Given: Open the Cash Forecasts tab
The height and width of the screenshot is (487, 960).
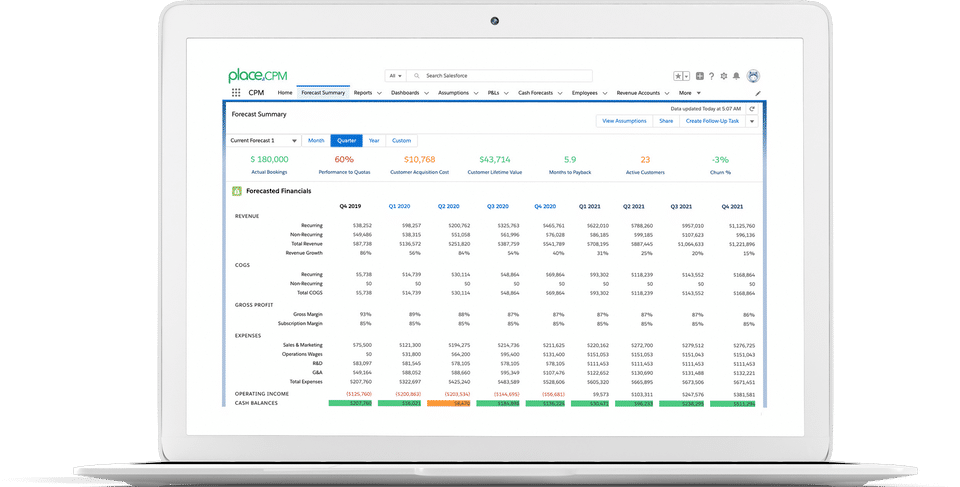Looking at the screenshot, I should click(x=536, y=93).
